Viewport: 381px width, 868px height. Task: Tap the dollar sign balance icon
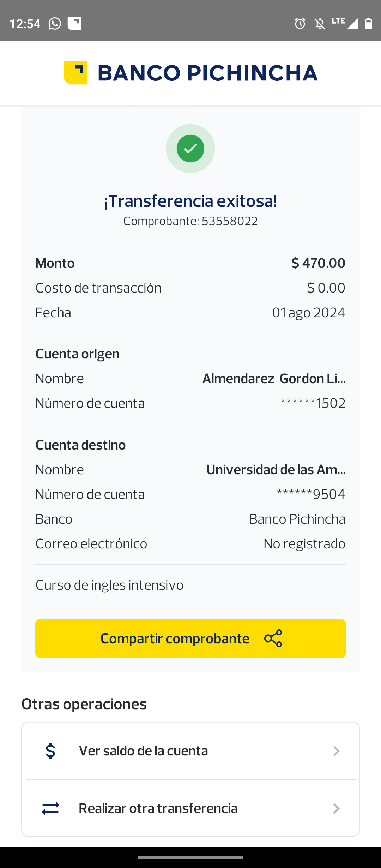[50, 751]
